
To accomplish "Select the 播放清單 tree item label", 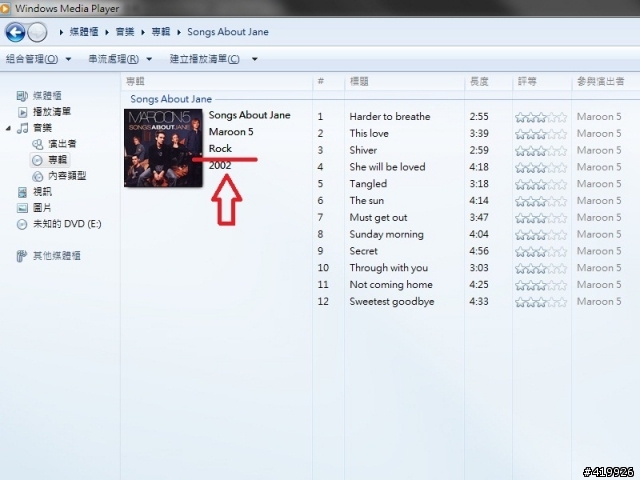I will pos(52,112).
